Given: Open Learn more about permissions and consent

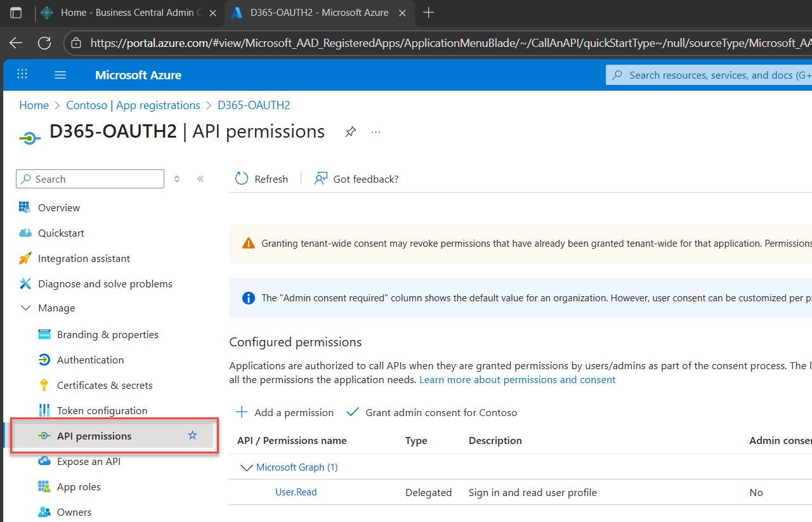Looking at the screenshot, I should coord(518,379).
